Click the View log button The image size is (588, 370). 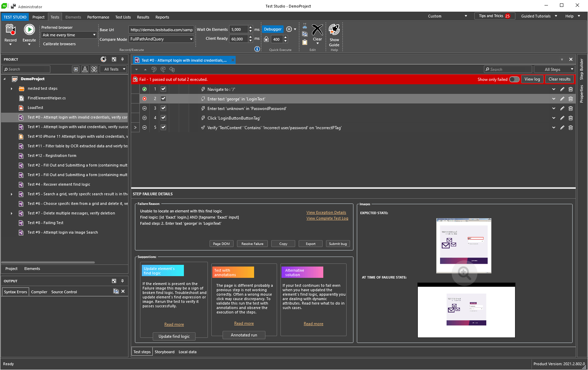pos(532,79)
